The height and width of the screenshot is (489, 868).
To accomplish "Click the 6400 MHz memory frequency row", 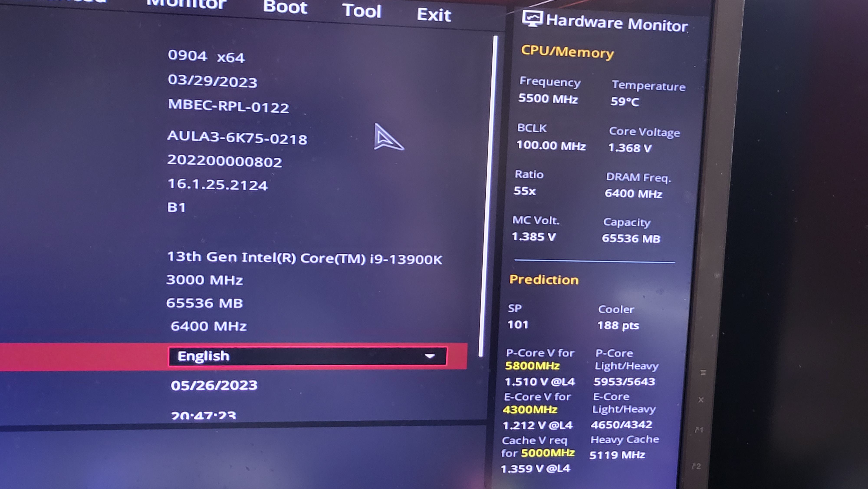I will (x=209, y=326).
